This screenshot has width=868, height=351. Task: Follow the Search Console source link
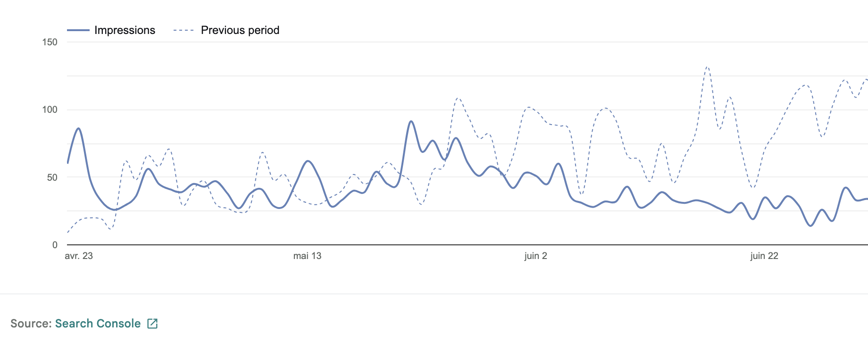pos(98,324)
